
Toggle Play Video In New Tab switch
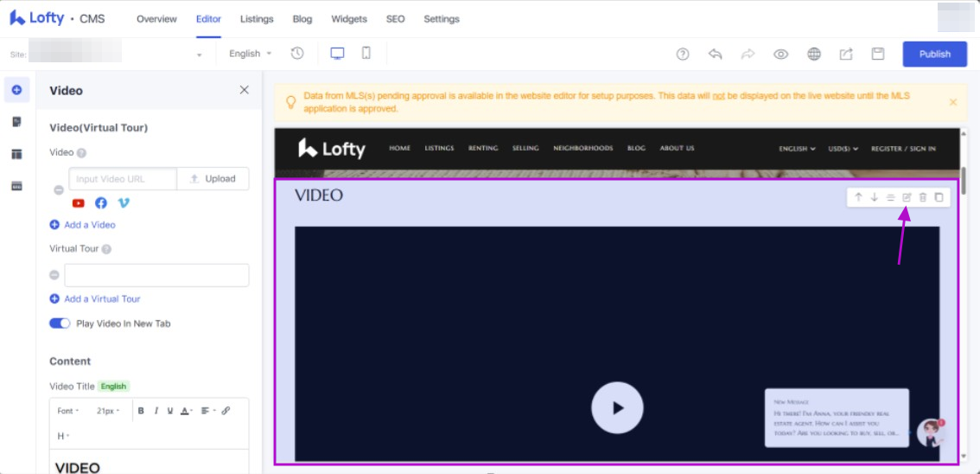point(60,323)
